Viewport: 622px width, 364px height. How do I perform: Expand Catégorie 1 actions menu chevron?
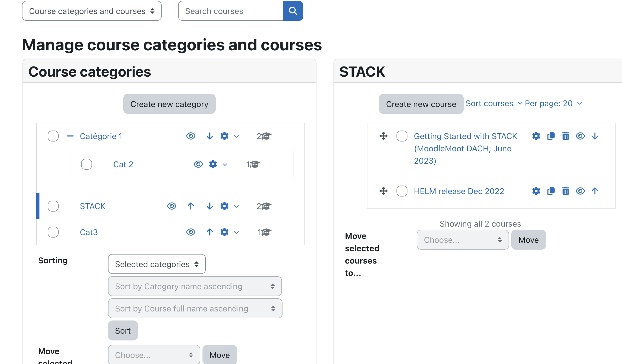point(236,136)
